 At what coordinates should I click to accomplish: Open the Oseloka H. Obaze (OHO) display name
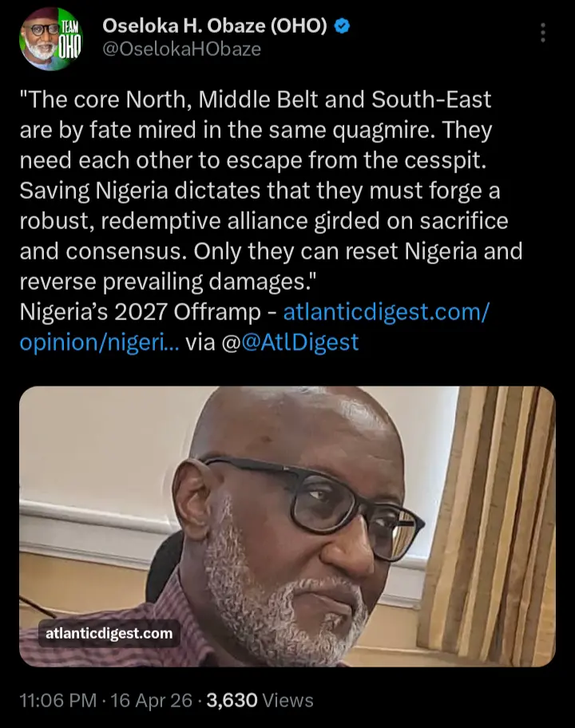[x=215, y=26]
